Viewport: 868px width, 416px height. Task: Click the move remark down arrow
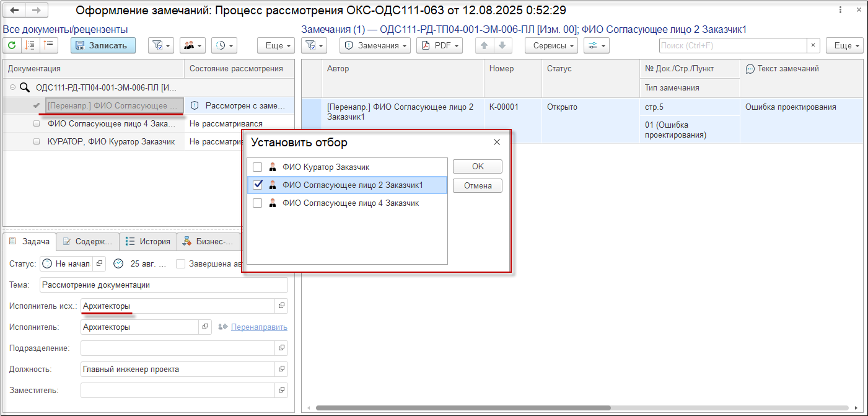pos(502,45)
